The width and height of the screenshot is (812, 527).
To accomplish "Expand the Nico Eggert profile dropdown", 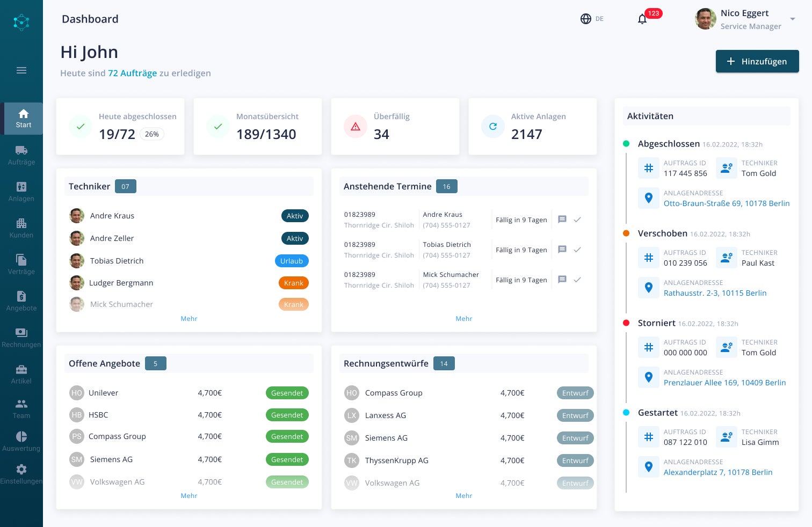I will [793, 19].
